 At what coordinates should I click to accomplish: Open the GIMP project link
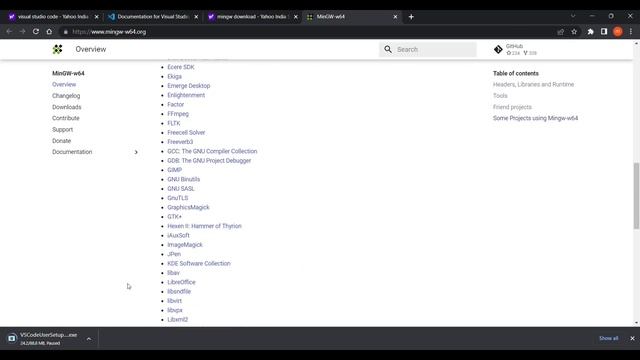(x=174, y=170)
